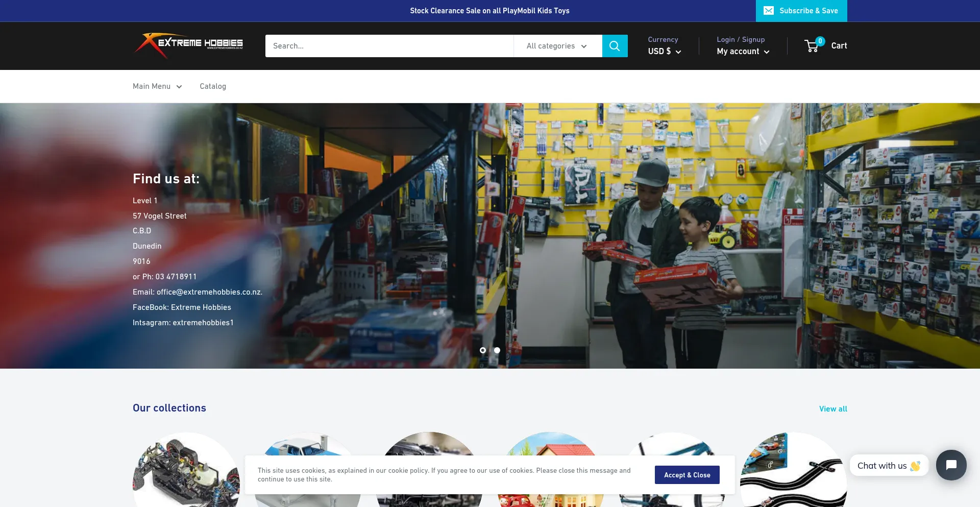Open the All categories dropdown
This screenshot has height=507, width=980.
(557, 46)
